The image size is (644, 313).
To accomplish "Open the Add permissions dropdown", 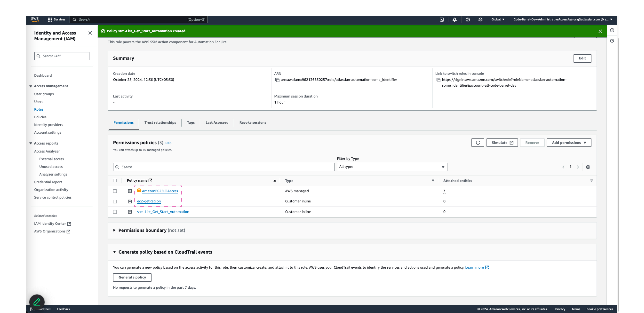I will [569, 143].
